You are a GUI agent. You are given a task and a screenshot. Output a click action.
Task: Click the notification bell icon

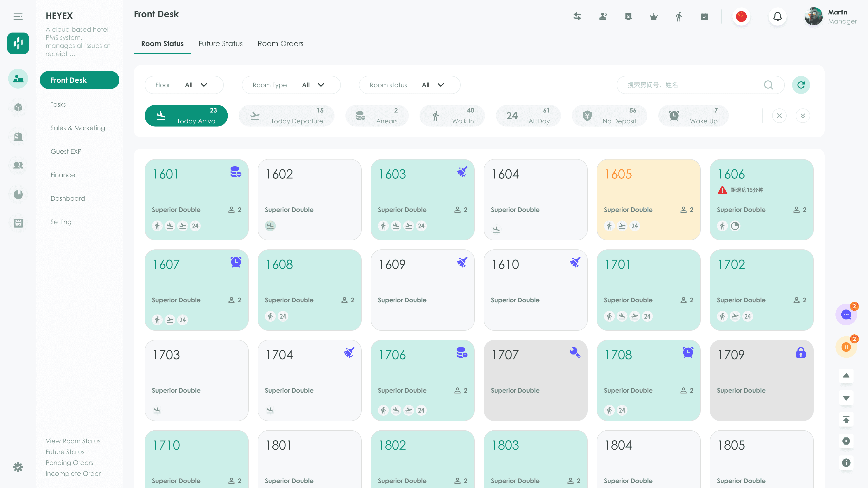click(x=777, y=16)
